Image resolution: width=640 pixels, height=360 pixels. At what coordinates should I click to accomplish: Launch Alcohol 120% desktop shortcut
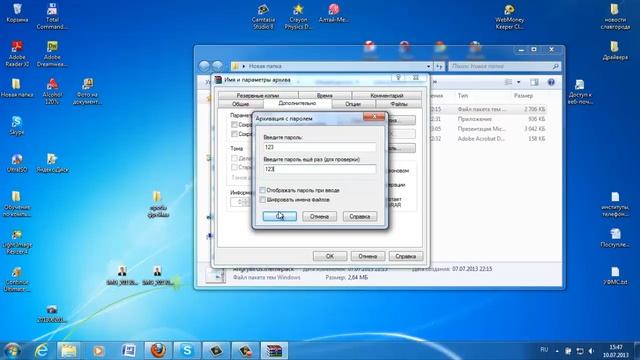click(x=52, y=91)
